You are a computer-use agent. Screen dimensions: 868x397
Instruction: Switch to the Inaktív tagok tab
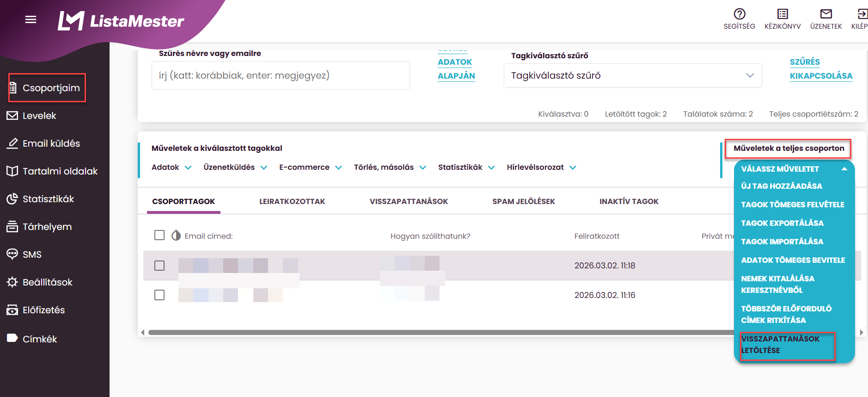[629, 202]
